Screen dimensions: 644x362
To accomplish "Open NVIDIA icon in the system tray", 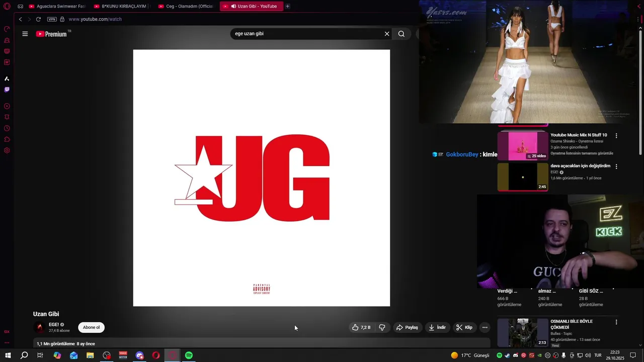I will click(540, 355).
